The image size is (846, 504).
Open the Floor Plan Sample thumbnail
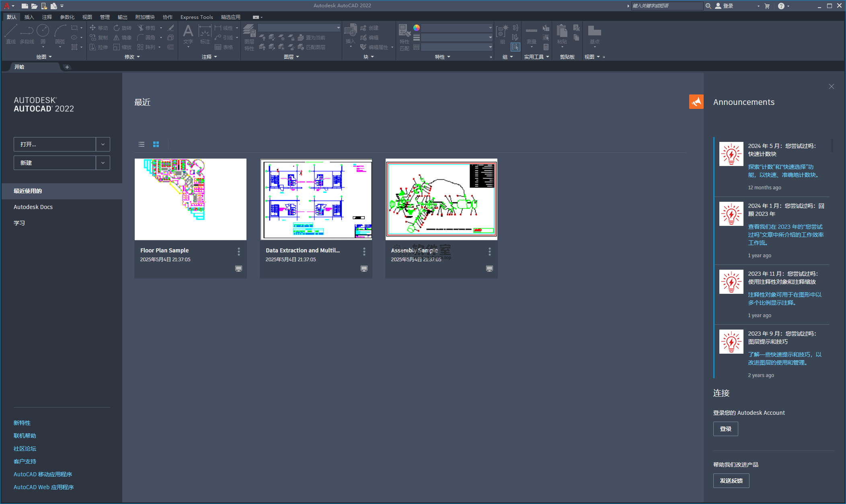[x=191, y=199]
